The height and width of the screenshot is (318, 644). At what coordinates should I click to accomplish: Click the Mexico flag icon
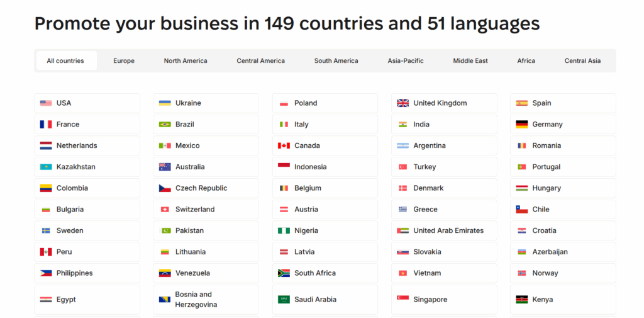[x=165, y=145]
